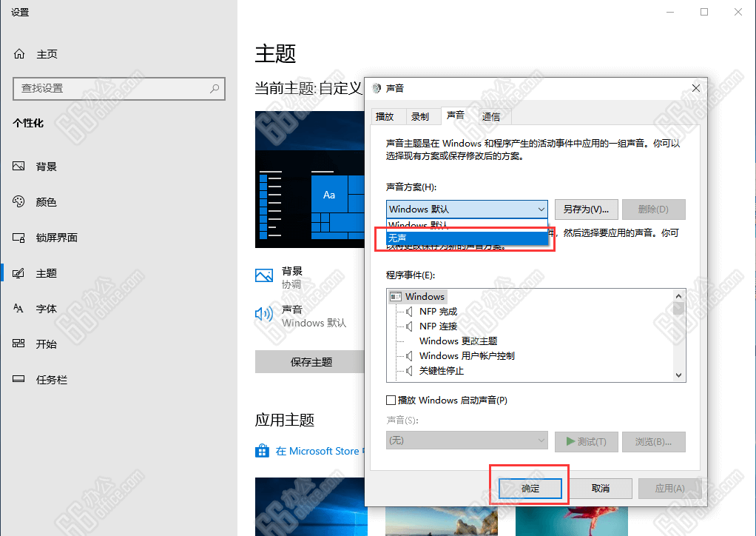This screenshot has height=536, width=756.
Task: Click the speaker icon beside Windows 用户帐户控制
Action: pos(409,356)
